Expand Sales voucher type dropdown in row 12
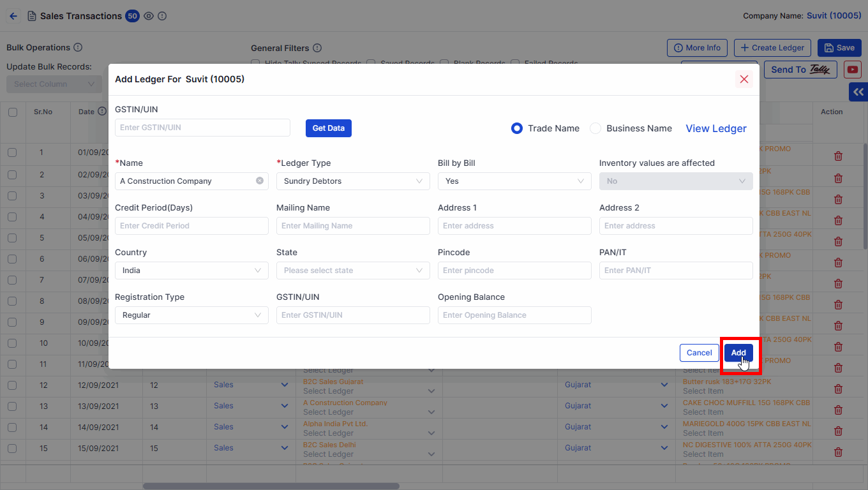868x490 pixels. [x=285, y=385]
